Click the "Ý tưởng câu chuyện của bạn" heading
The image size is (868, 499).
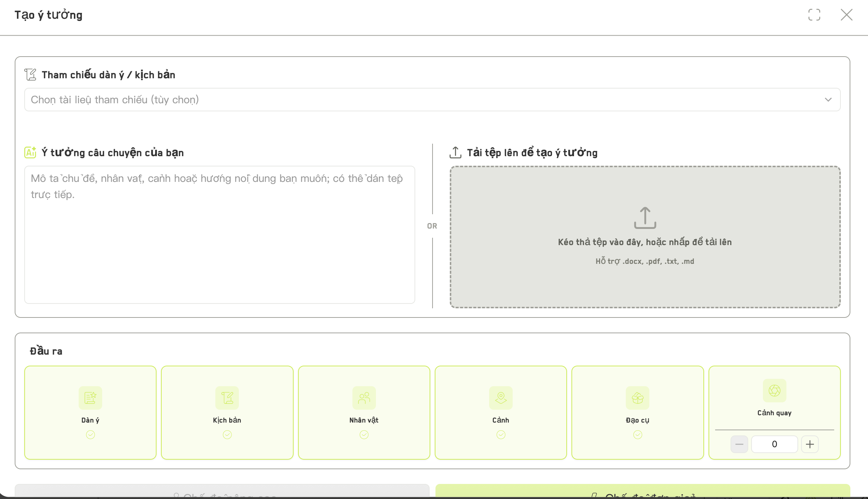tap(112, 152)
